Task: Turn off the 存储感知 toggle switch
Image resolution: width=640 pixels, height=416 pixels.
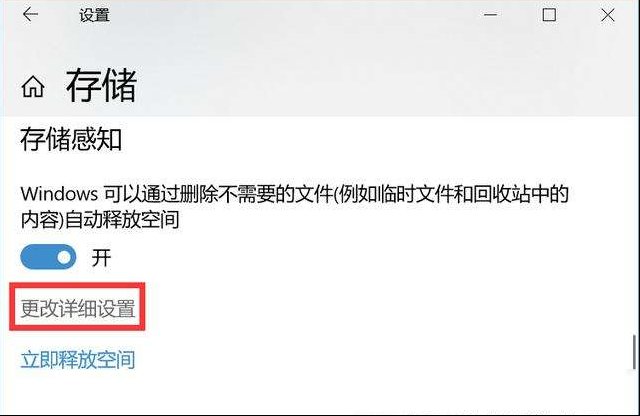Action: (x=48, y=257)
